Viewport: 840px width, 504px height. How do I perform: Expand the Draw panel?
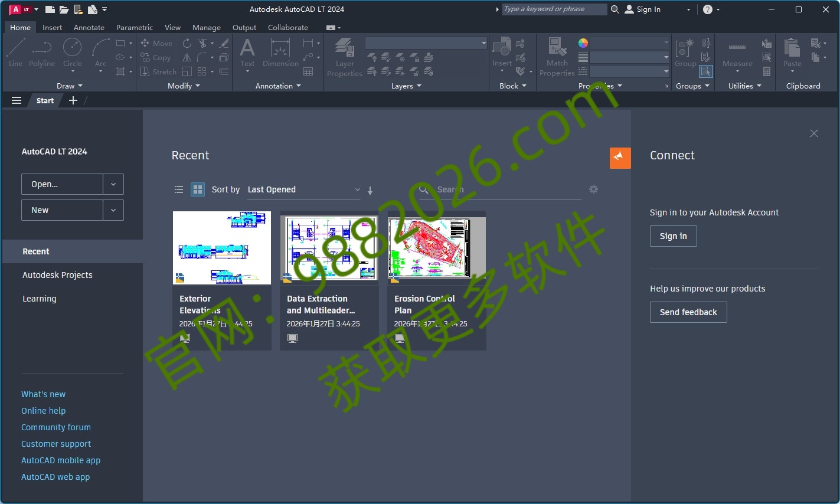pos(70,86)
